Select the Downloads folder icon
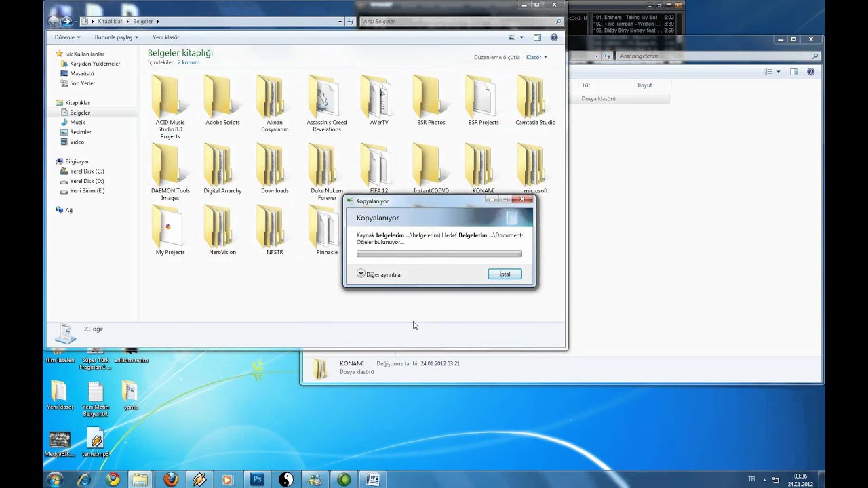 click(x=275, y=164)
